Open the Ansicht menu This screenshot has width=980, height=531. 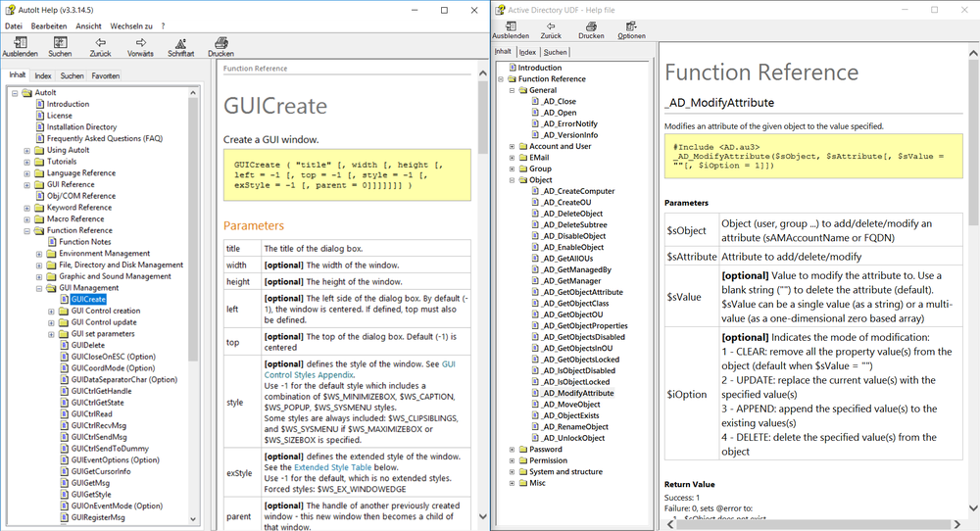tap(89, 26)
